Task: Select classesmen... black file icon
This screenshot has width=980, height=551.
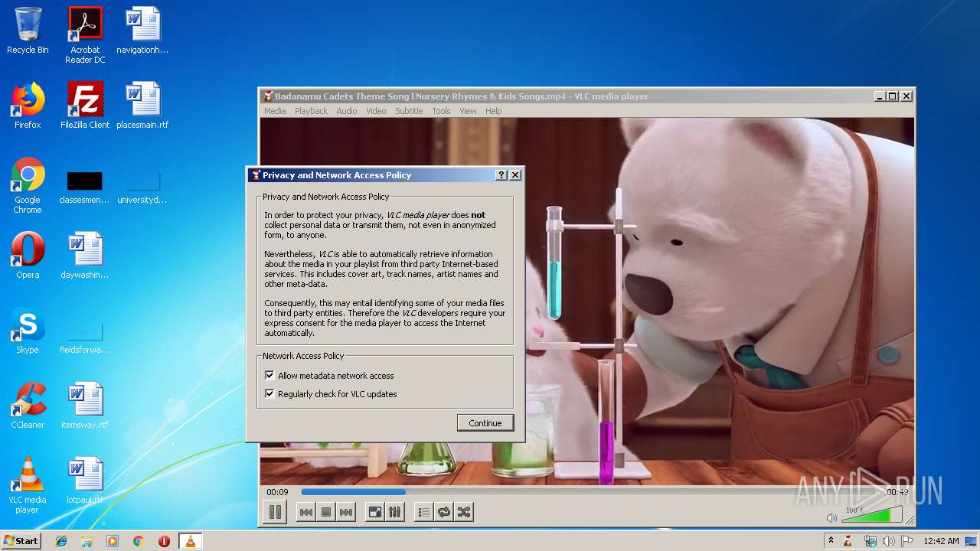Action: coord(84,187)
